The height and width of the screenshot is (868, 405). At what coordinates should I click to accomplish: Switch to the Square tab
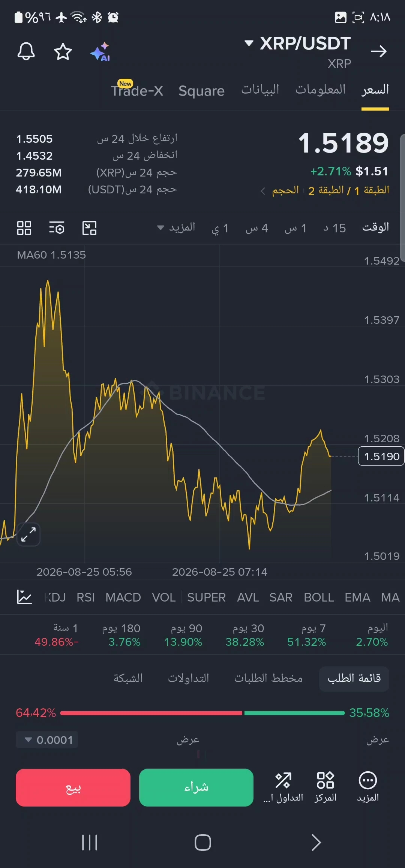(201, 91)
